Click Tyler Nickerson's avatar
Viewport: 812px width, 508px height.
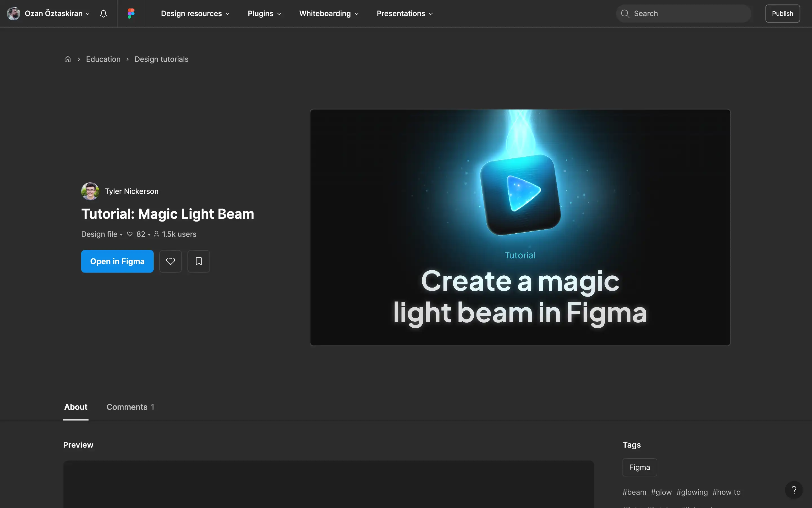coord(90,191)
